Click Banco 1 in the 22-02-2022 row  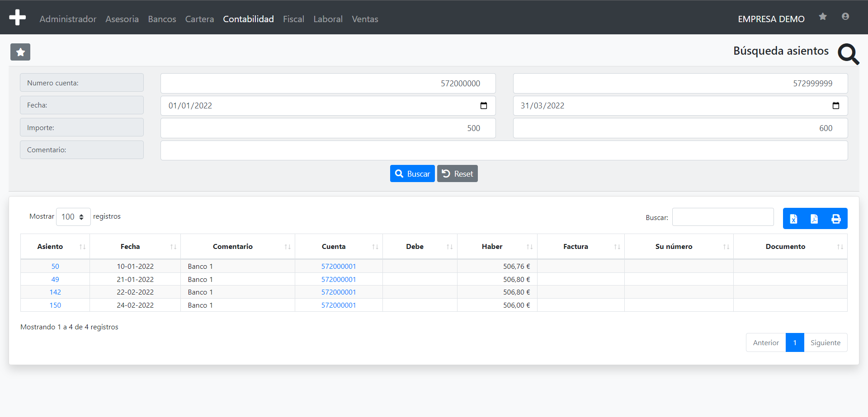pos(200,292)
